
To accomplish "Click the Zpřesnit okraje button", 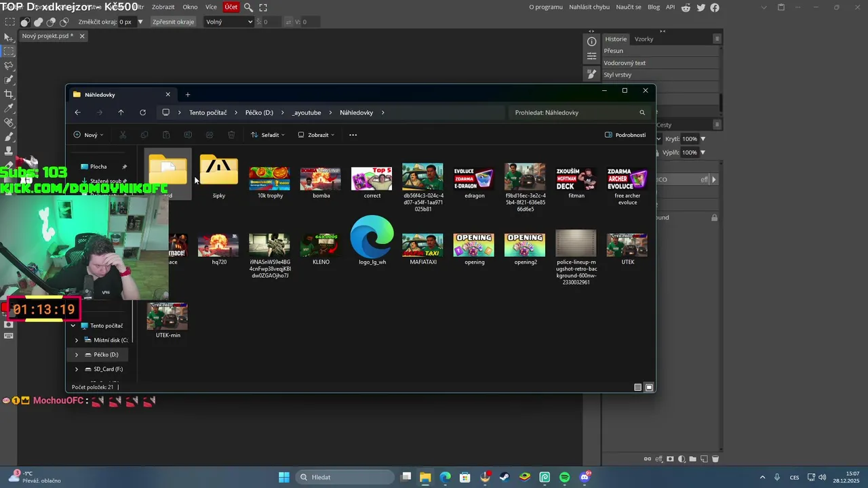I will click(173, 22).
